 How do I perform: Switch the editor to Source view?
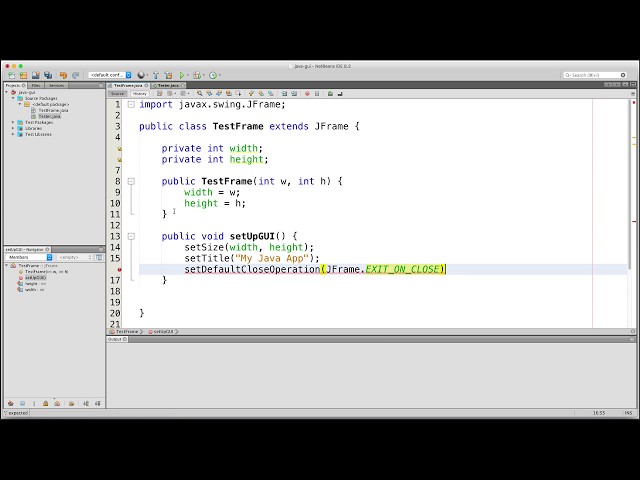(118, 94)
